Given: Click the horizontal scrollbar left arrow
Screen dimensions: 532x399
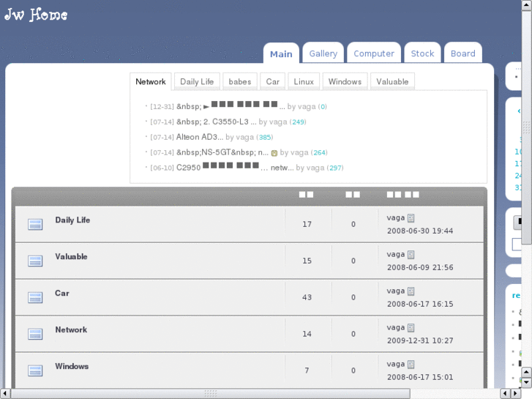Looking at the screenshot, I should 5,394.
